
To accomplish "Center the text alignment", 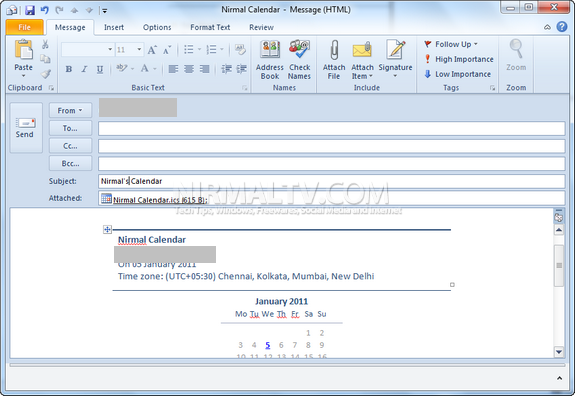I will [189, 69].
